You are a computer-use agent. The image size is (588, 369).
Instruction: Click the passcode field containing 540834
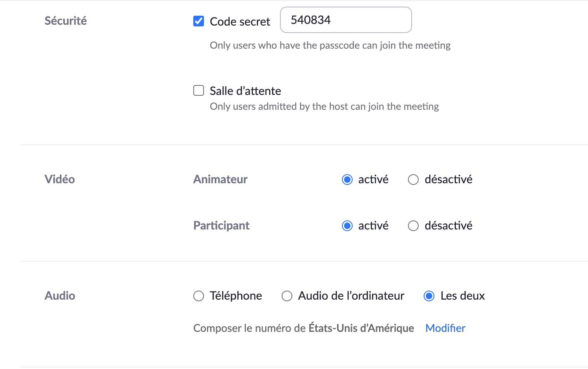tap(346, 20)
